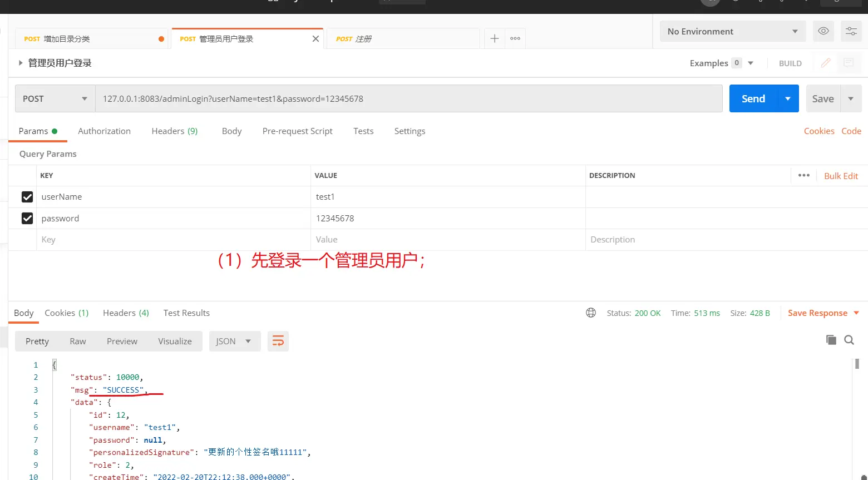The image size is (868, 480).
Task: Open the No Environment dropdown
Action: coord(732,31)
